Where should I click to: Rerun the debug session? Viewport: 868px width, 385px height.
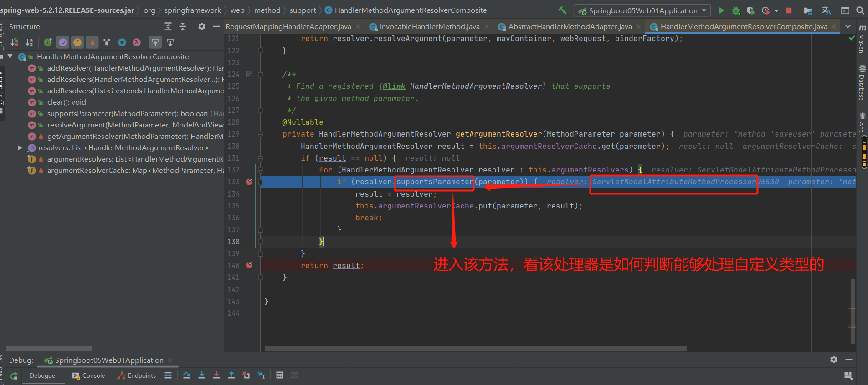14,375
